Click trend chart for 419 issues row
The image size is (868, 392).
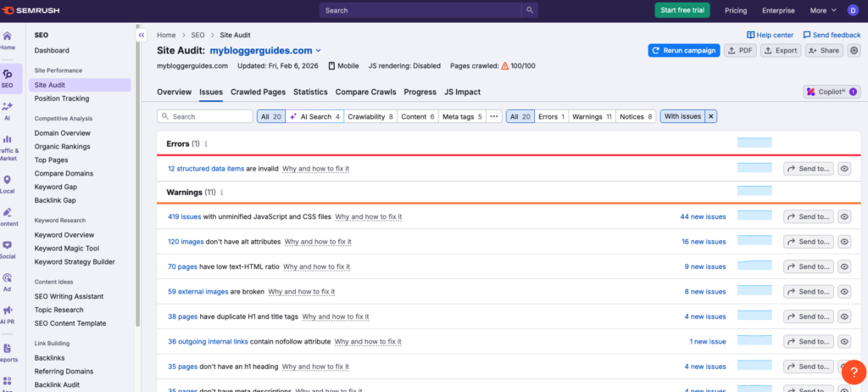click(754, 216)
